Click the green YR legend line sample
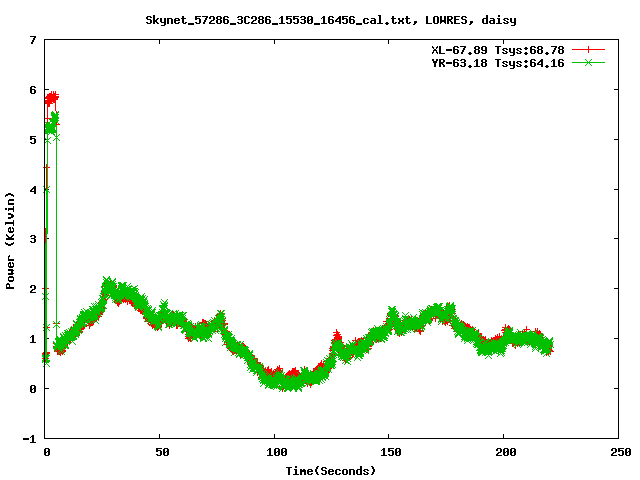The width and height of the screenshot is (640, 480). (x=588, y=63)
